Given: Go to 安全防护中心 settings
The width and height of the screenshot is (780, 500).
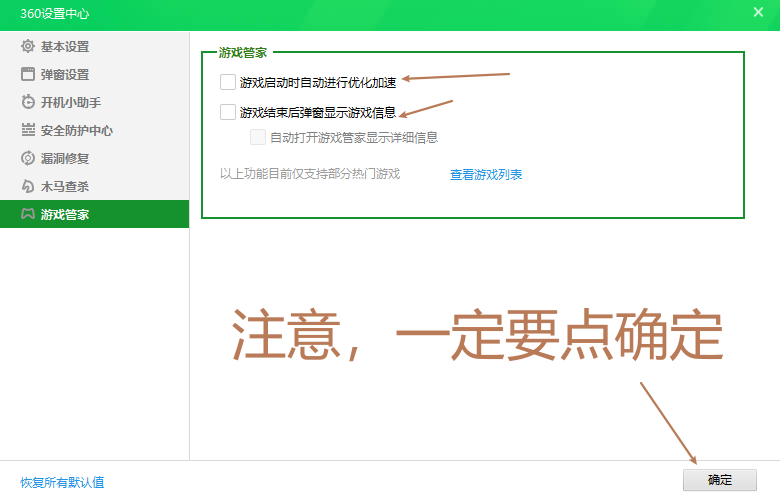Looking at the screenshot, I should [x=95, y=130].
